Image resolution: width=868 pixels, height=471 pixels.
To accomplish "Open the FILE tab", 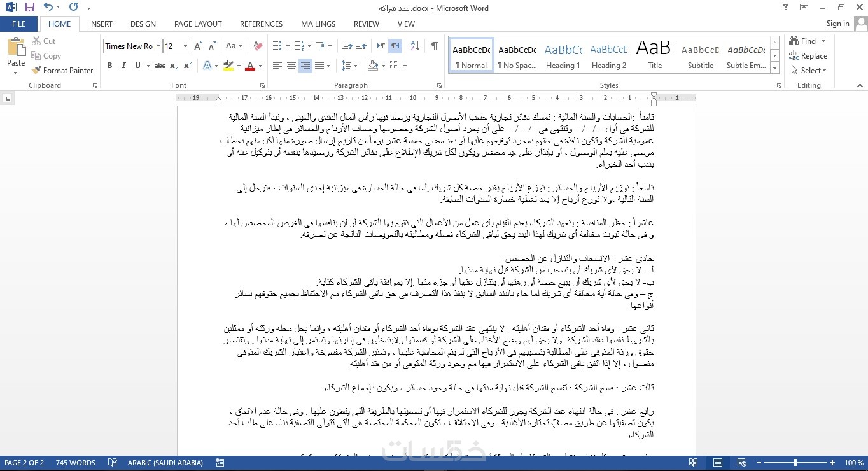I will [19, 24].
